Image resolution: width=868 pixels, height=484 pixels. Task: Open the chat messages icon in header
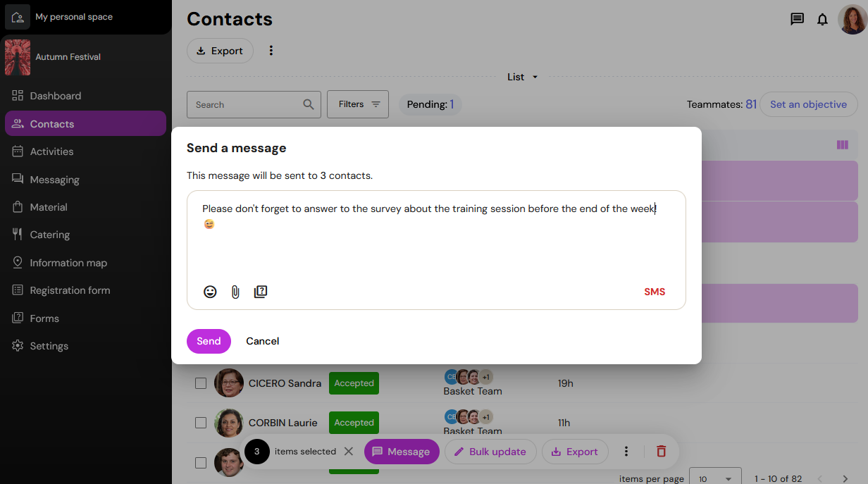tap(797, 20)
